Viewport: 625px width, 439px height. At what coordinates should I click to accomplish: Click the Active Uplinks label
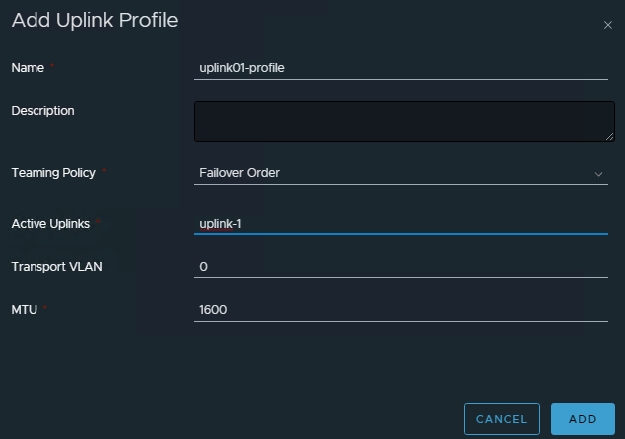51,223
